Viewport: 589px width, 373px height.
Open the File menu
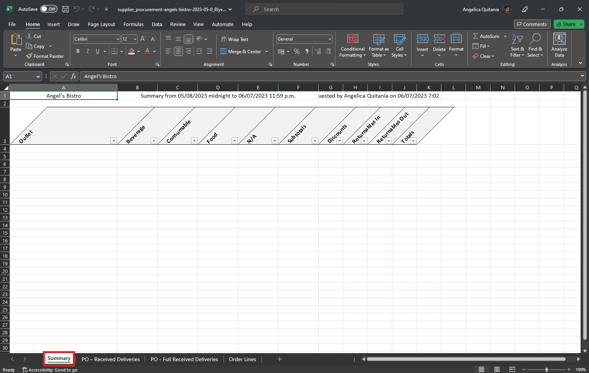point(12,24)
